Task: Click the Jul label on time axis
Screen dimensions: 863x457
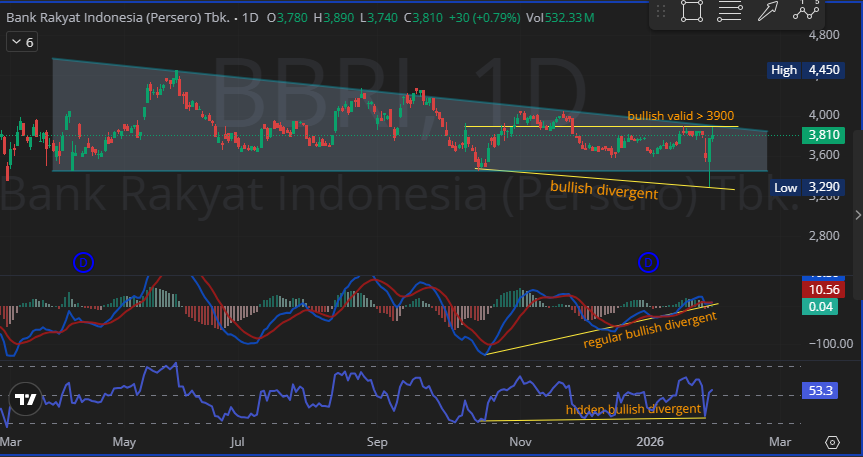Action: point(237,442)
